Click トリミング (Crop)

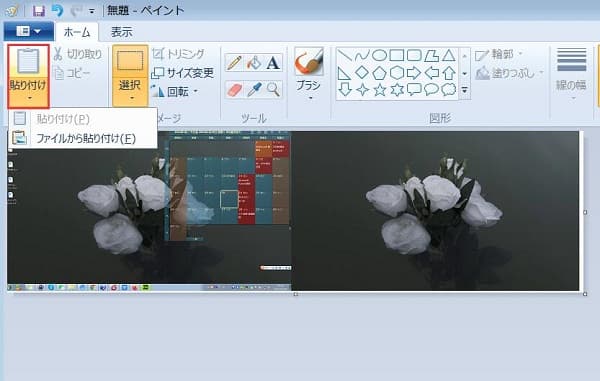(x=178, y=54)
